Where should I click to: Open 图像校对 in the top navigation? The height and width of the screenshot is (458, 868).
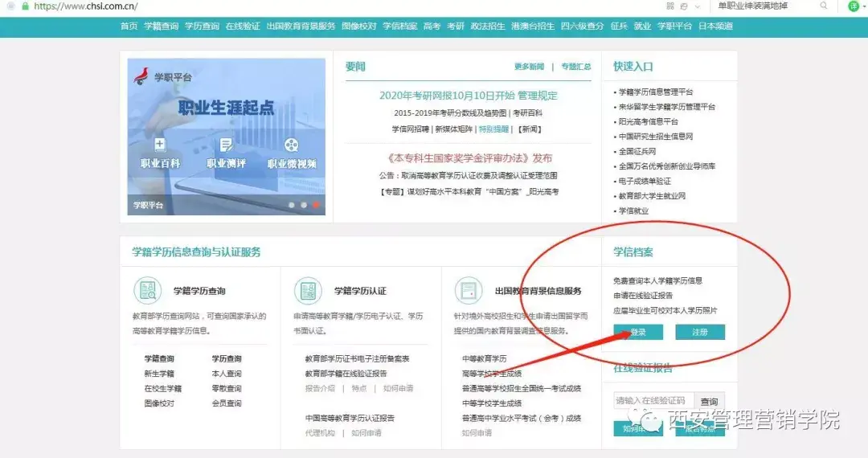(359, 26)
